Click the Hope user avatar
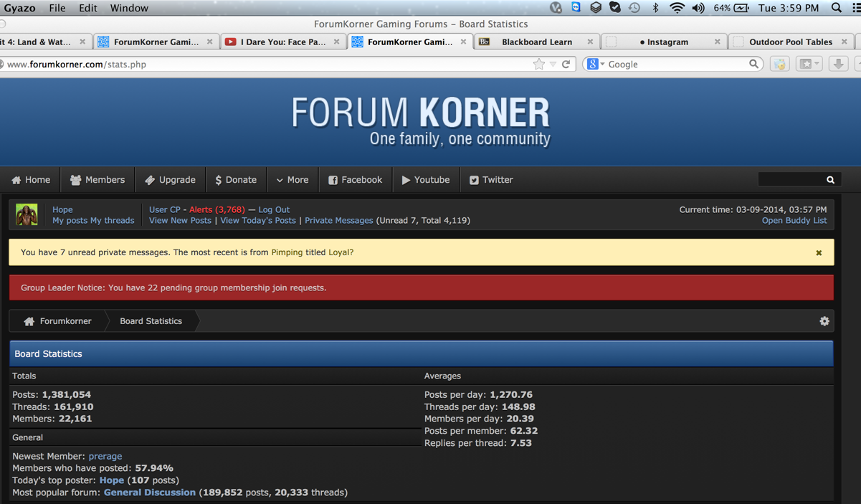Viewport: 861px width, 504px height. click(27, 215)
